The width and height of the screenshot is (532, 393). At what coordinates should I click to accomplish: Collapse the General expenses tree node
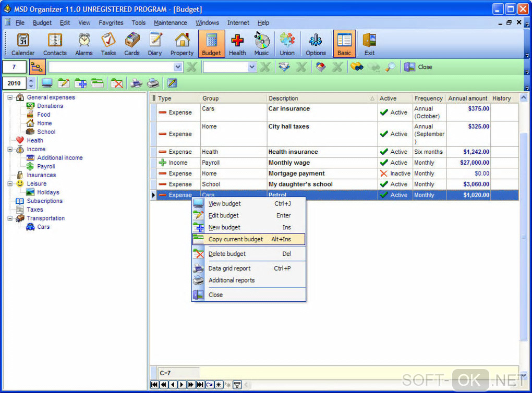pos(10,97)
